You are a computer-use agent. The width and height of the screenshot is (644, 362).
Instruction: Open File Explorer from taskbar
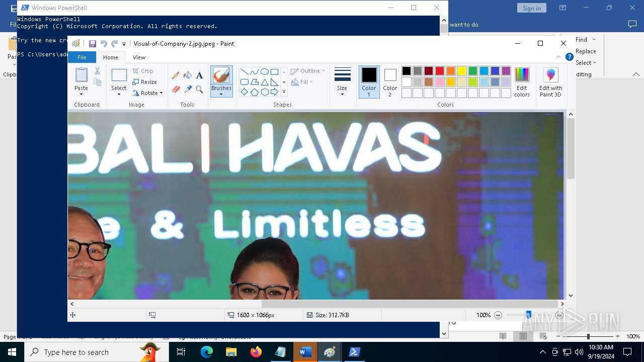coord(231,352)
